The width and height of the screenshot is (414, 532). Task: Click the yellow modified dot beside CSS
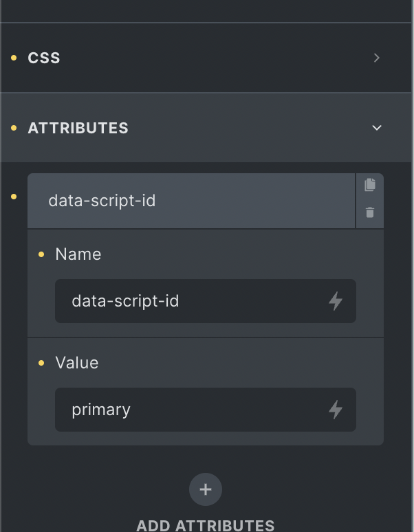pos(14,58)
